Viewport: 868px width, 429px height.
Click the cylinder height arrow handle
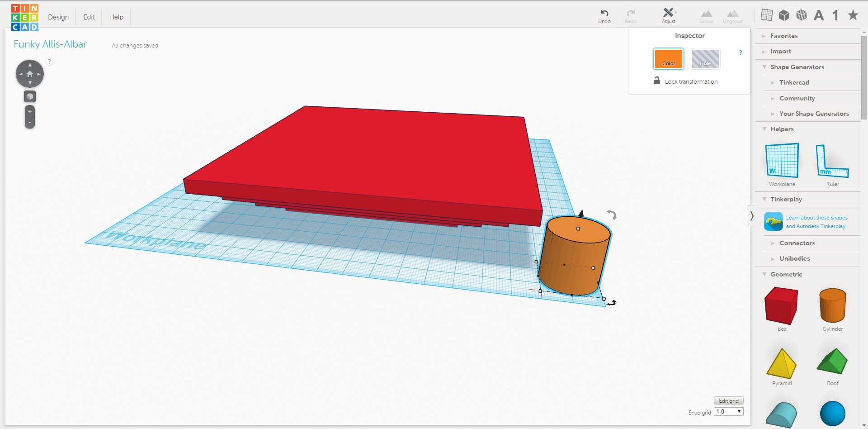pos(581,213)
